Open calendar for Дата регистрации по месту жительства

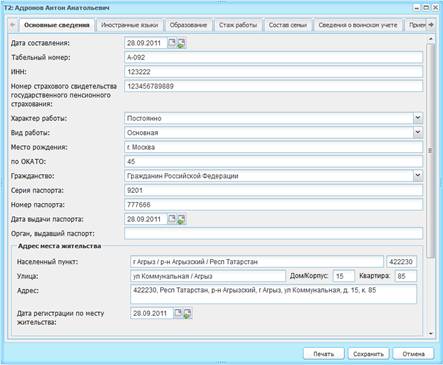pyautogui.click(x=178, y=313)
